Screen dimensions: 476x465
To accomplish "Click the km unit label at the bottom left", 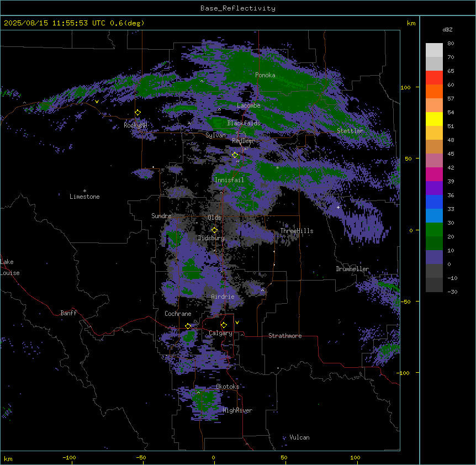I will pos(8,459).
